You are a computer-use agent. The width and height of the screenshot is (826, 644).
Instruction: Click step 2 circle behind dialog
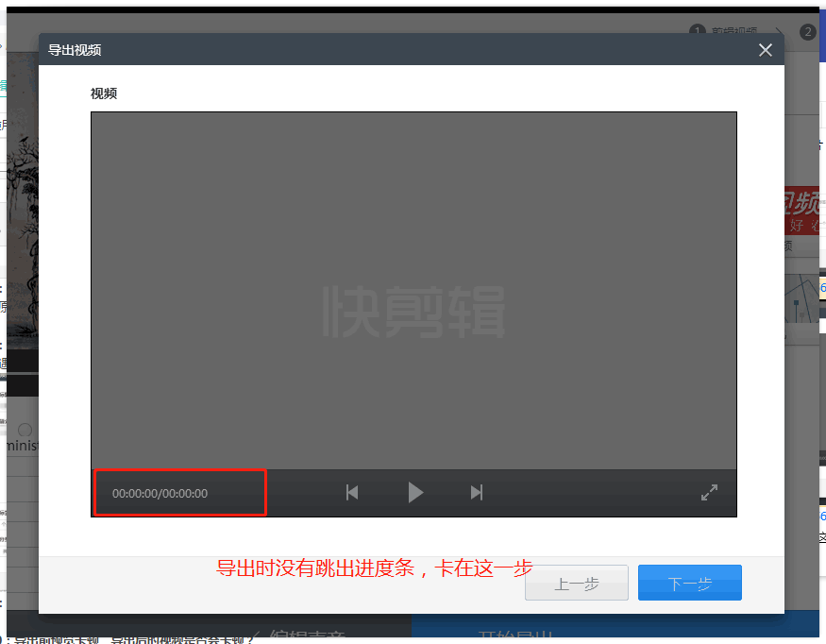click(x=807, y=32)
